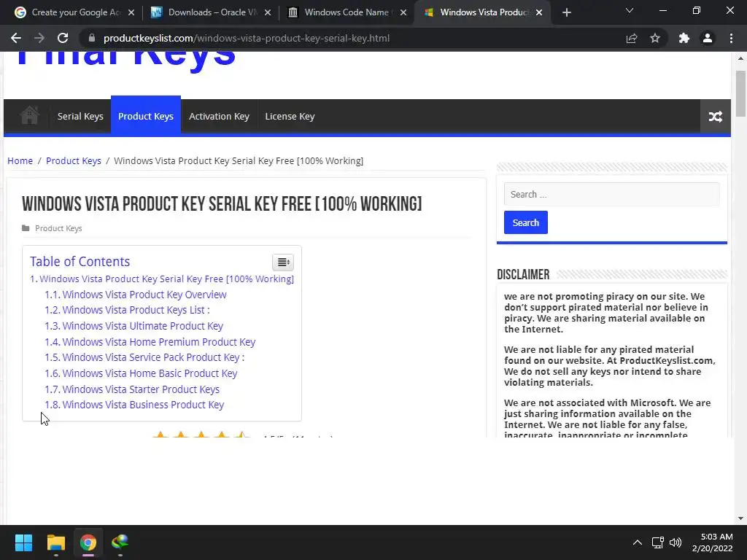
Task: Open the clock and date 5:03 AM
Action: point(712,542)
